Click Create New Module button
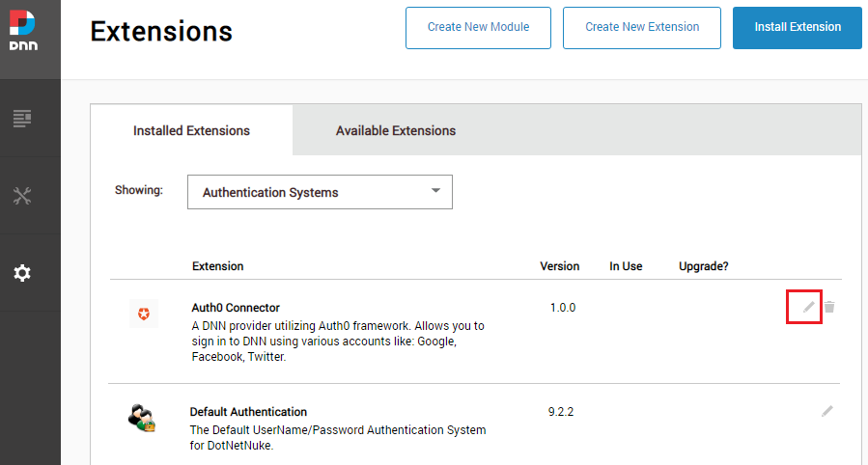 coord(478,28)
